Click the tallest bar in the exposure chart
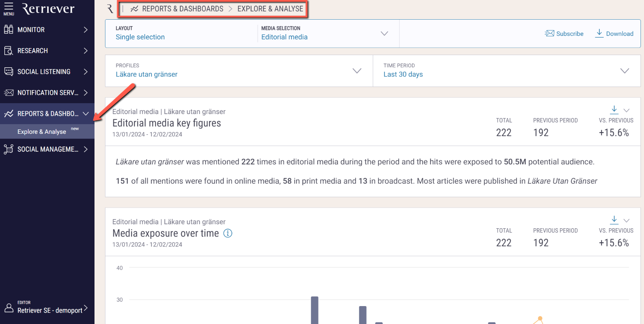 point(315,310)
